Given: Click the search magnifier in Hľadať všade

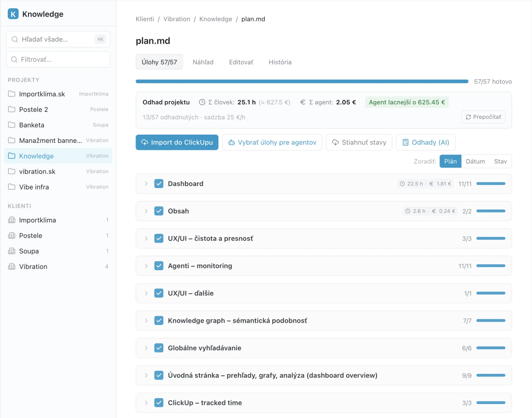Looking at the screenshot, I should click(15, 39).
